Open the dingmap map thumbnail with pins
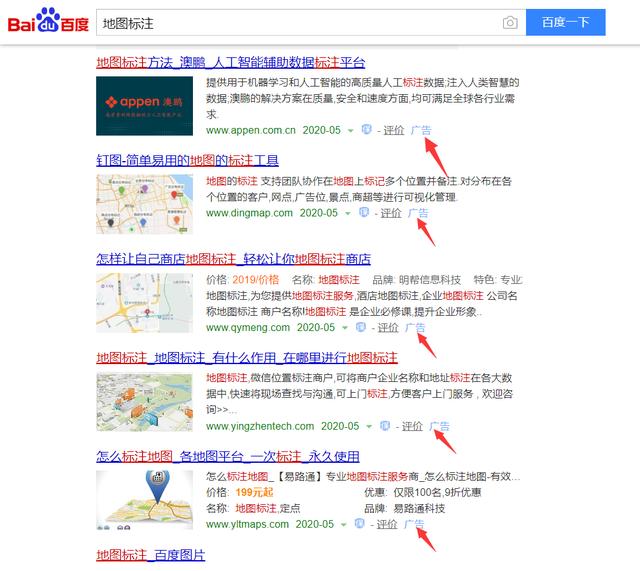This screenshot has height=571, width=640. [x=144, y=204]
